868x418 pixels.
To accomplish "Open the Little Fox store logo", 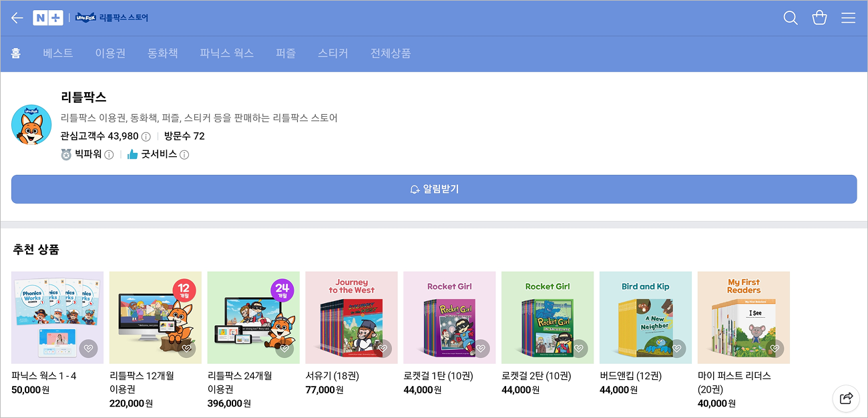I will click(85, 18).
